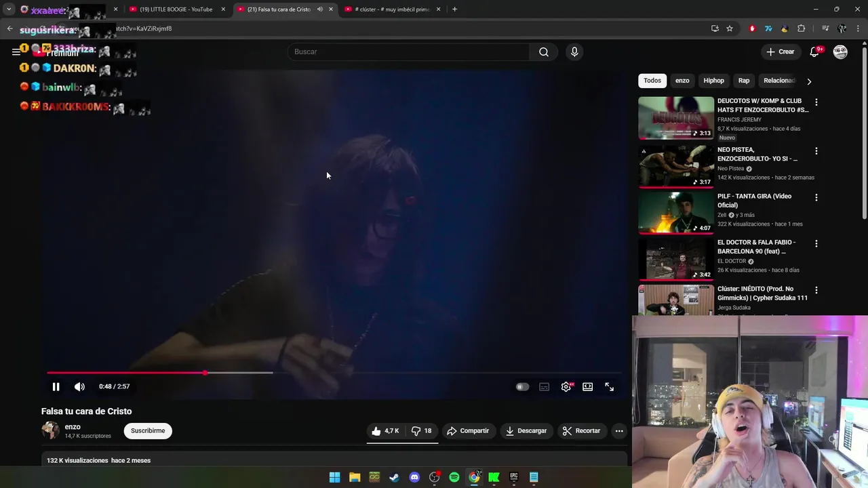Open PILF - TANTA GIRA video title
The width and height of the screenshot is (868, 488).
(x=754, y=201)
